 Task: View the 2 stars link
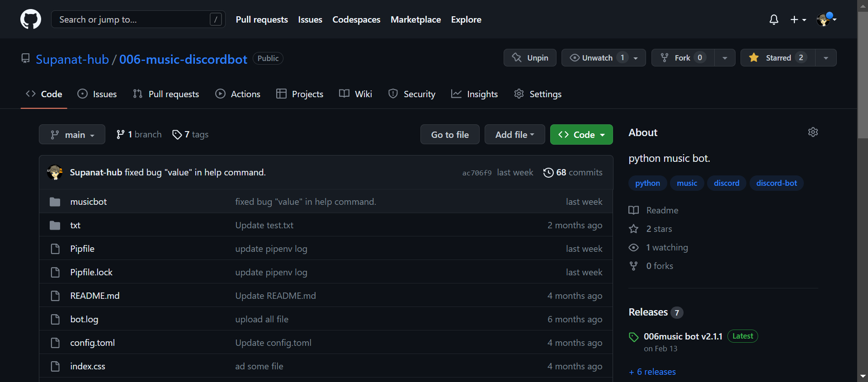pos(651,229)
